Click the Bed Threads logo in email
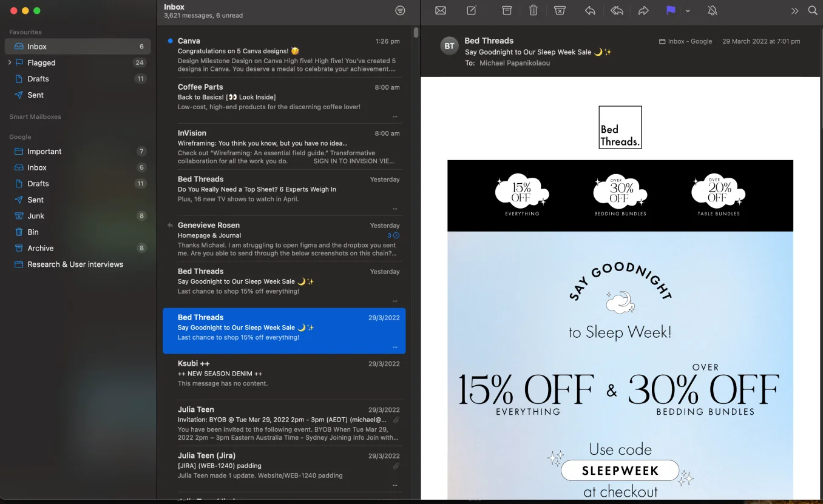Image resolution: width=823 pixels, height=504 pixels. point(620,127)
